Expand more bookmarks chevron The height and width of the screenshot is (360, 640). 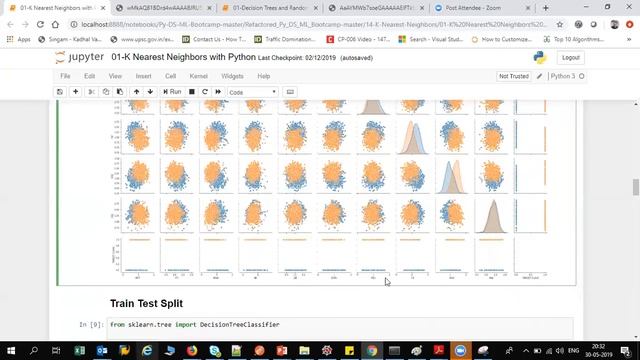(x=629, y=39)
